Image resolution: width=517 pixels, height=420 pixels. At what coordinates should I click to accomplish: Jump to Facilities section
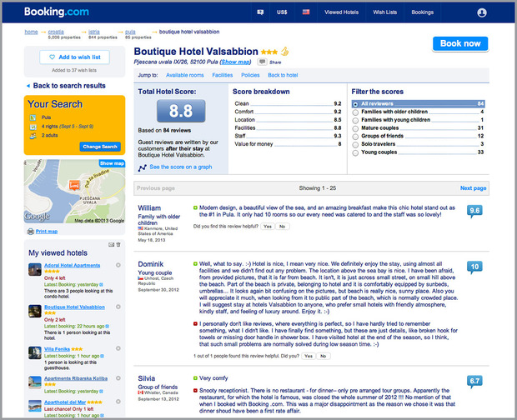click(223, 75)
